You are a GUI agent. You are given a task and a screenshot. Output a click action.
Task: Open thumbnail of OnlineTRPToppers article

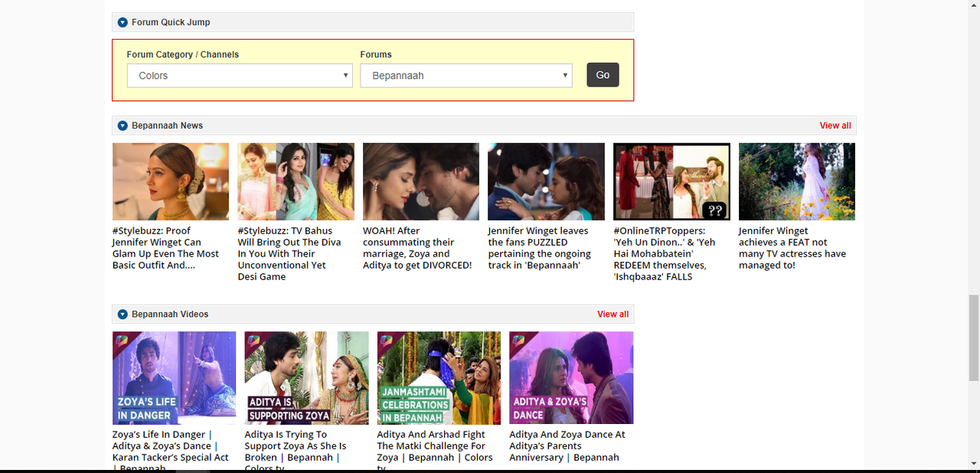point(671,181)
